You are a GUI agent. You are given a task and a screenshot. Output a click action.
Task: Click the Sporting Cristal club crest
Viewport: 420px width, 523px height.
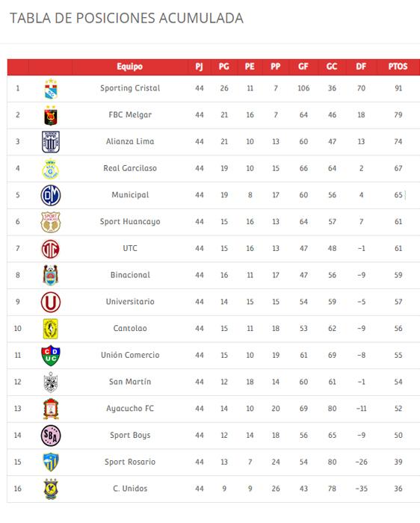pyautogui.click(x=51, y=89)
